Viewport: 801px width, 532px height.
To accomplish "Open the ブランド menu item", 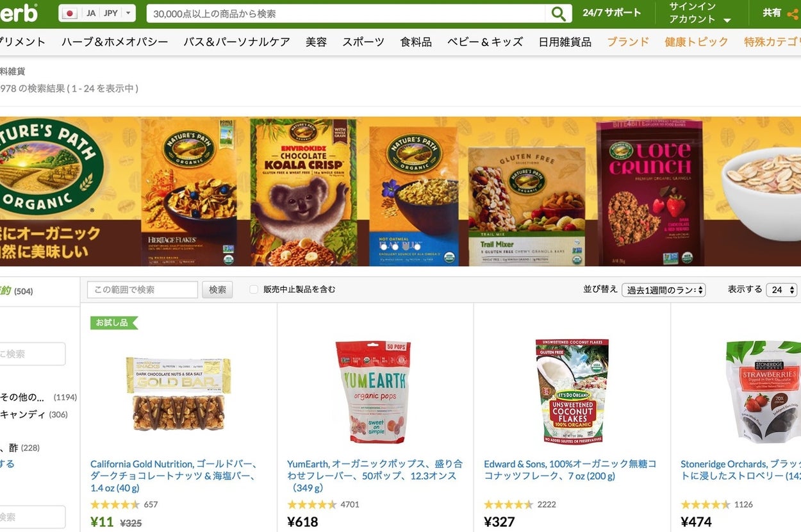I will (x=628, y=42).
